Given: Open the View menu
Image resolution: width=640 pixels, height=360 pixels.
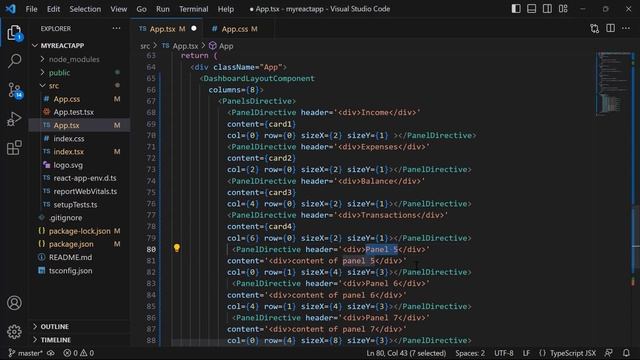Looking at the screenshot, I should point(118,9).
